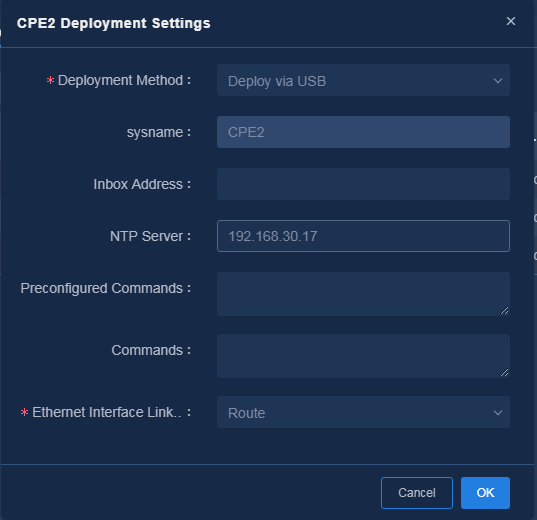Click the Deployment Method chevron arrow
Viewport: 537px width, 520px height.
(498, 81)
